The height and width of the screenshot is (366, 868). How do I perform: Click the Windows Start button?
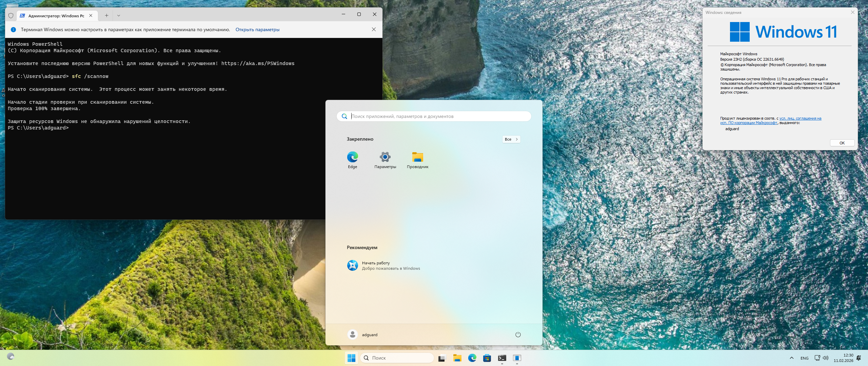point(351,358)
